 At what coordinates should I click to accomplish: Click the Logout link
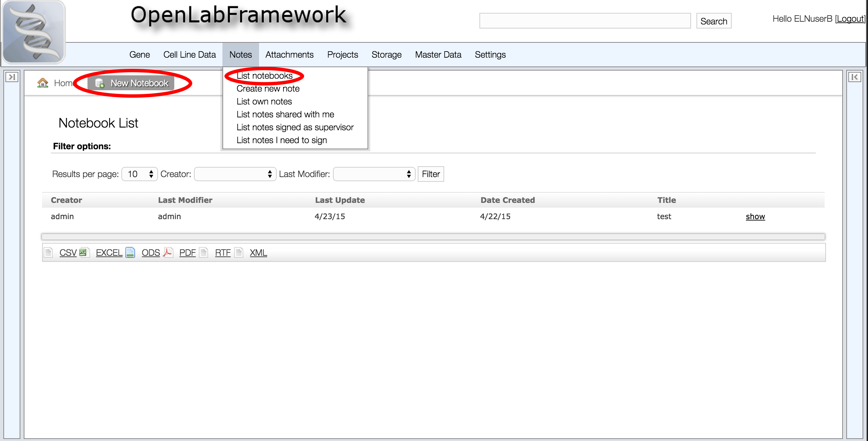(850, 19)
